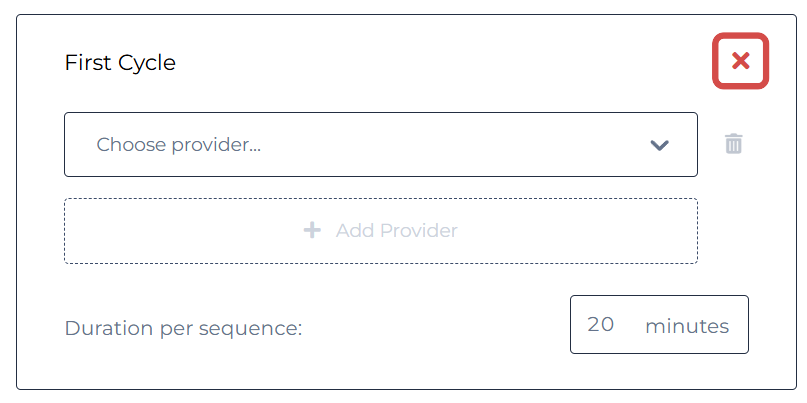
Task: Click the plus icon beside Add Provider
Action: point(312,230)
